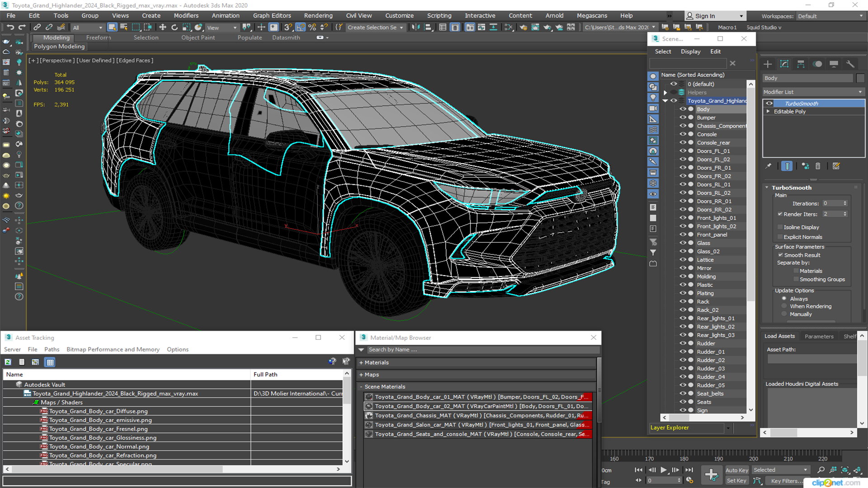Open the selection filter All dropdown
Screen dimensions: 868x488
click(88, 28)
